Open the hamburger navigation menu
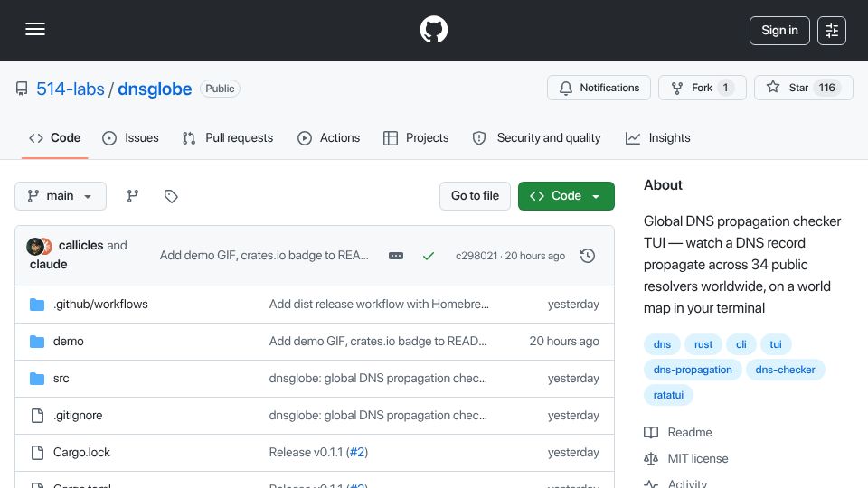This screenshot has width=868, height=488. coord(35,29)
